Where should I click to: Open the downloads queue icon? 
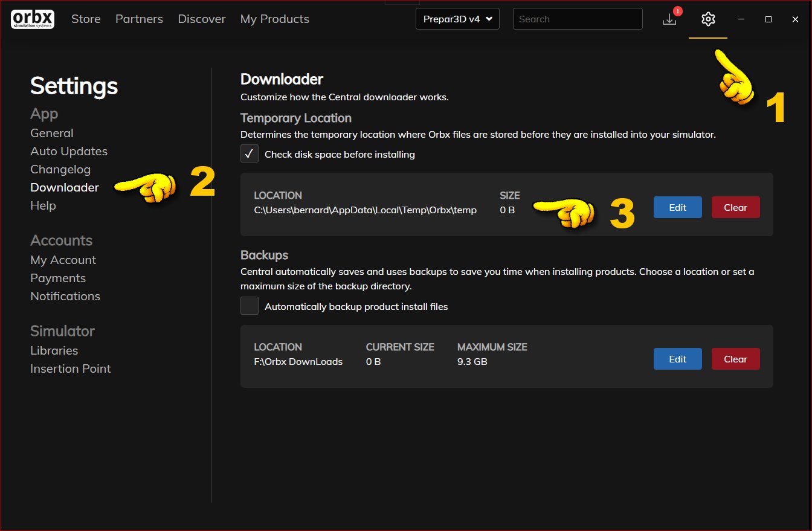[x=669, y=19]
